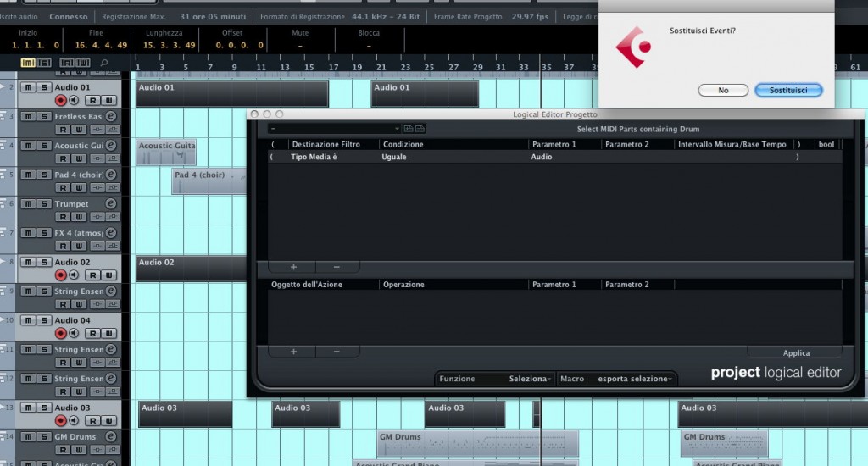This screenshot has width=868, height=466.
Task: Enable Write automation on Audio 01
Action: coord(109,100)
